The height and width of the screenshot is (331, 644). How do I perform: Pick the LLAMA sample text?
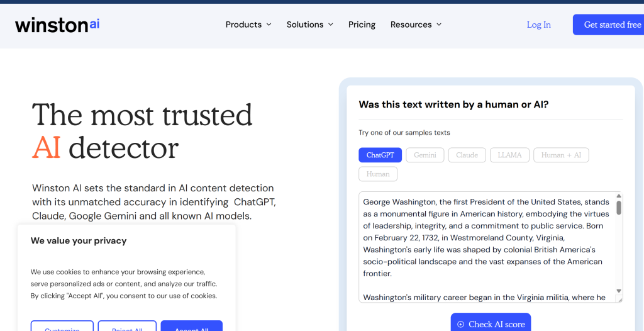[x=509, y=155]
